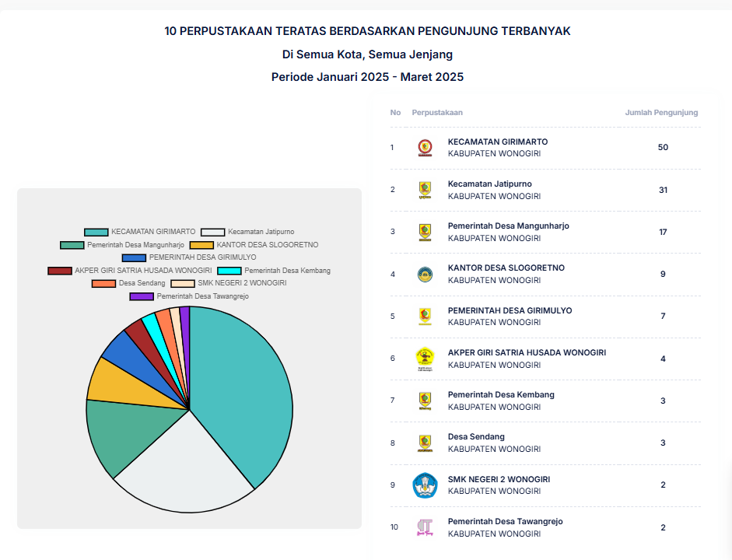Screen dimensions: 732x560
Task: Click the KANTOR DESA SLOGORETNO round logo
Action: 425,274
